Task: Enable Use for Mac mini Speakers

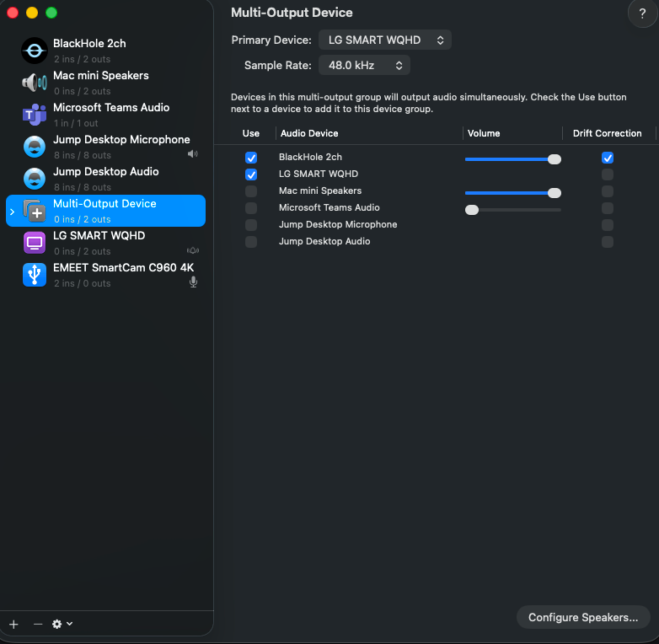Action: pos(251,191)
